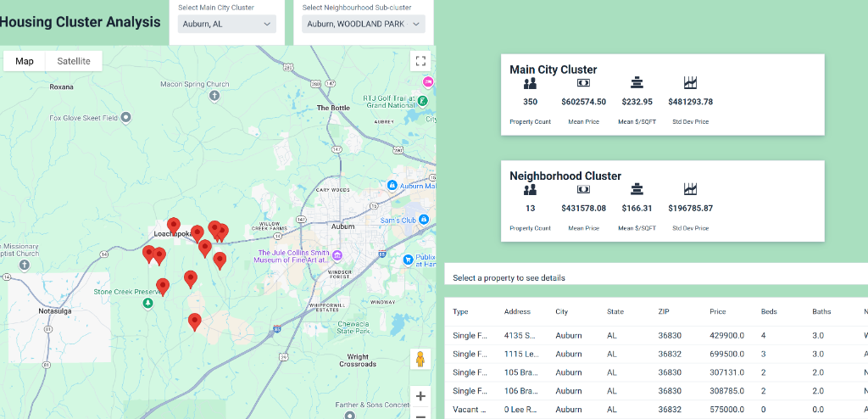This screenshot has height=419, width=868.
Task: Click the Publix store map pin
Action: click(x=409, y=259)
